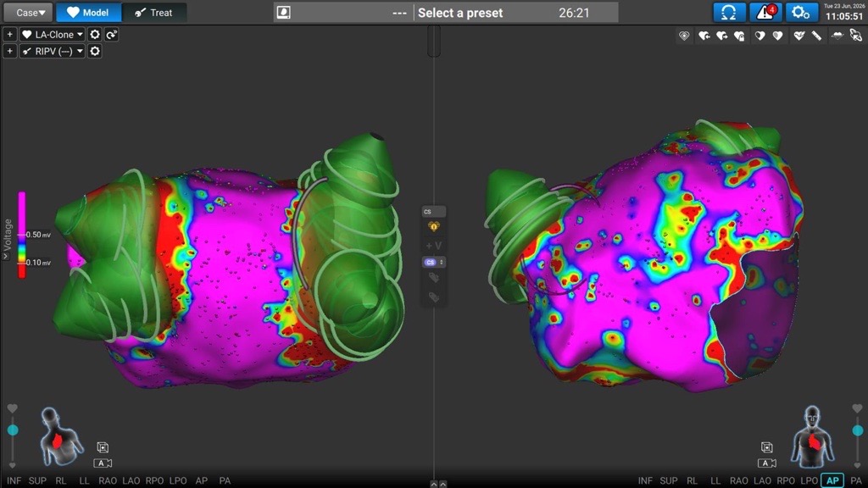Viewport: 868px width, 488px height.
Task: Click the heart with right arrow icon
Action: pyautogui.click(x=721, y=36)
